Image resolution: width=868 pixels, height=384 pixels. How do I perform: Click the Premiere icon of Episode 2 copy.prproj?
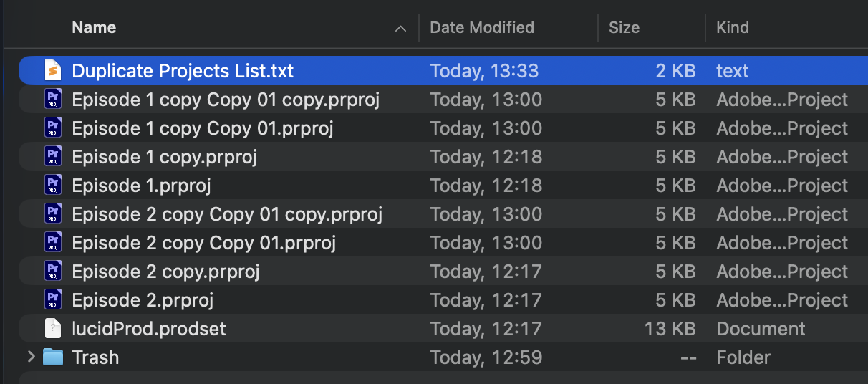53,272
